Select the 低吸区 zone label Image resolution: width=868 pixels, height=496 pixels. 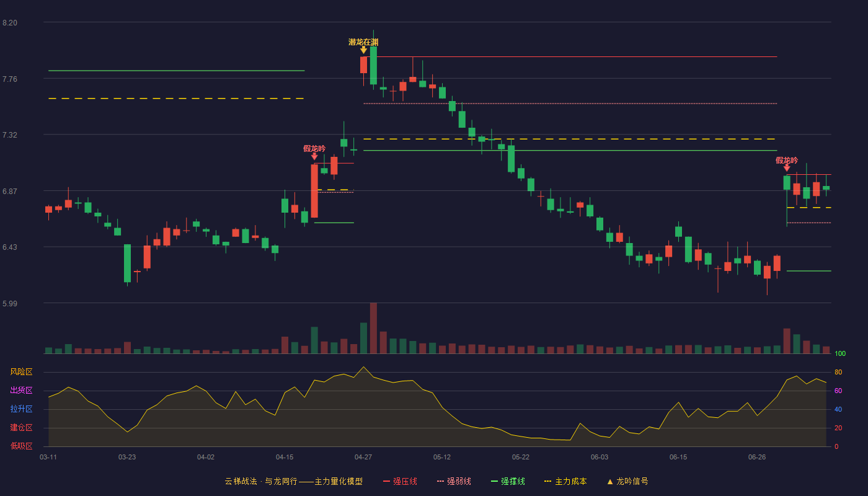tap(21, 446)
